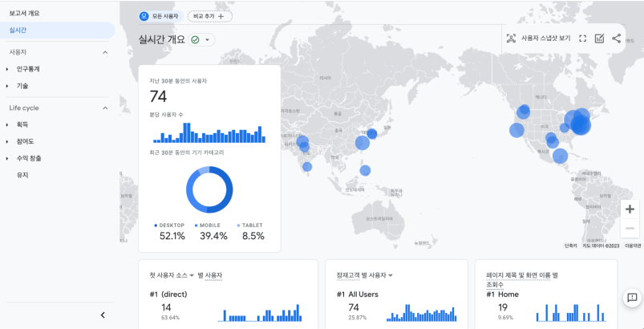The height and width of the screenshot is (329, 644).
Task: Expand the 기술 tree item
Action: click(7, 86)
